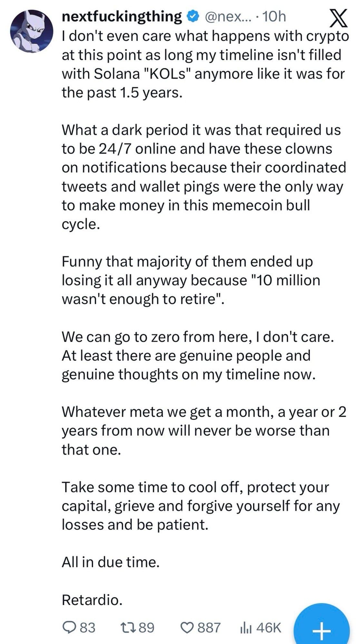Click the 887 likes count
The height and width of the screenshot is (644, 360).
pos(209,627)
